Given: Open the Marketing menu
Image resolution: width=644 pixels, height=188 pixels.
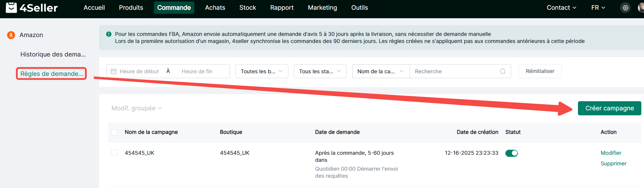Looking at the screenshot, I should tap(322, 8).
